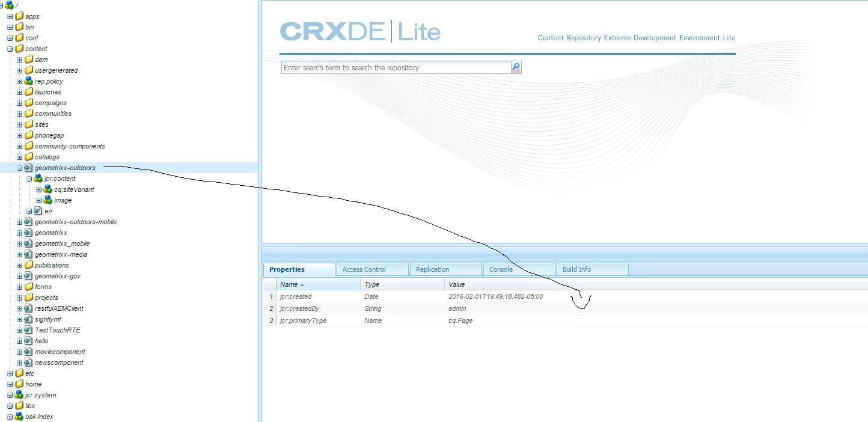Expand the home folder node

point(10,384)
